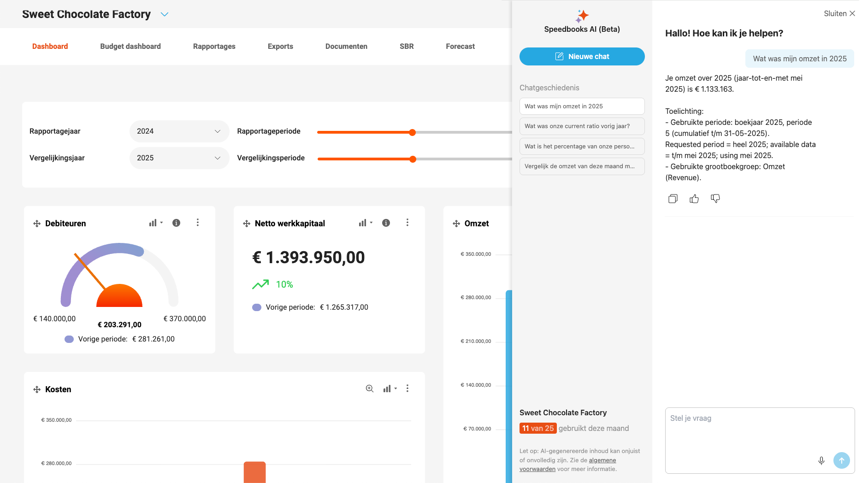Image resolution: width=868 pixels, height=483 pixels.
Task: Open three-dot menu on Netto werkkapitaal
Action: click(407, 223)
